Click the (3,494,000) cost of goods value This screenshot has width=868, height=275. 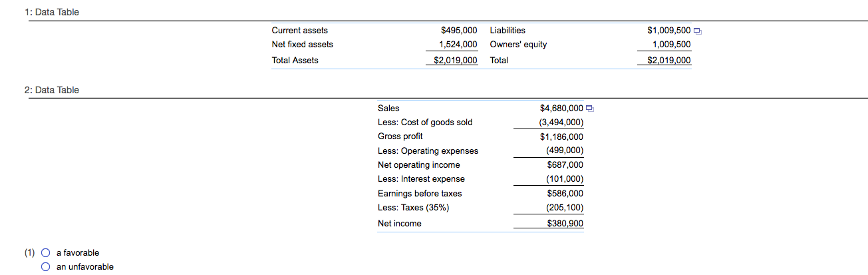(561, 122)
